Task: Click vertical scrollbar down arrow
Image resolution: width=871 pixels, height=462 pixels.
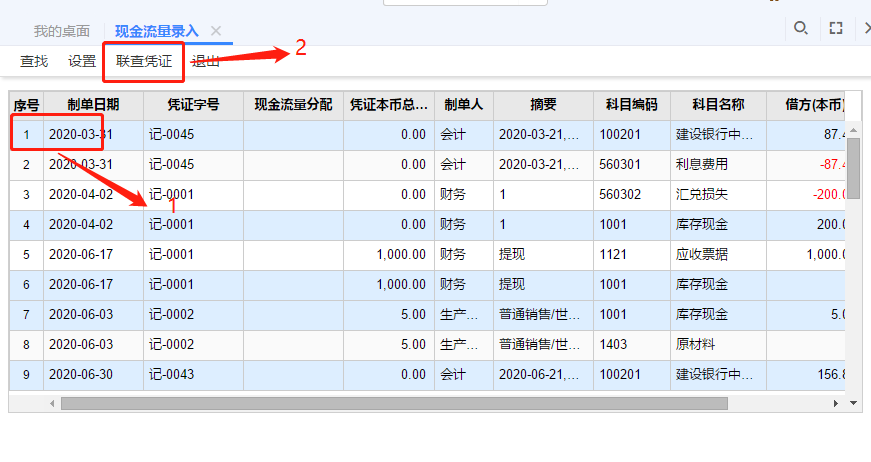Action: [x=853, y=403]
